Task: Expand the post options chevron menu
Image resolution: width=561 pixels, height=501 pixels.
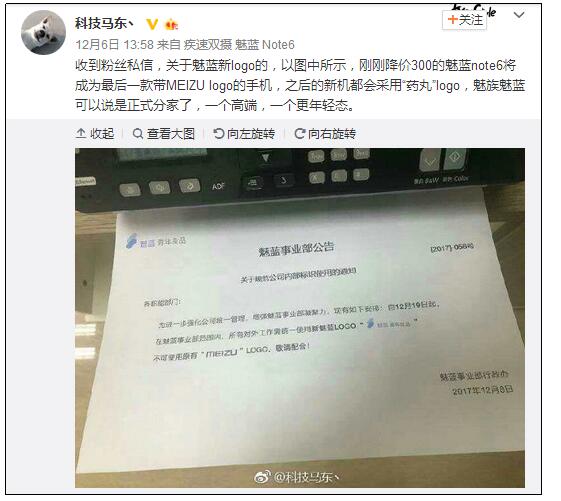Action: pyautogui.click(x=519, y=15)
